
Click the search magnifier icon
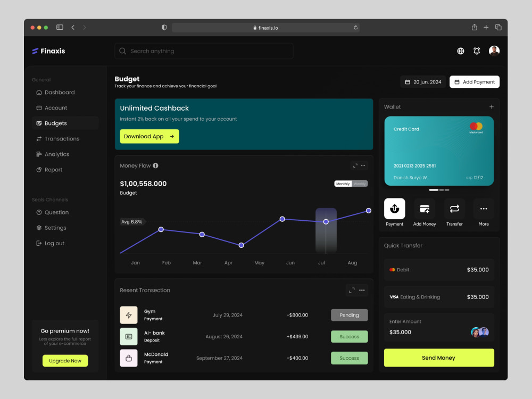122,51
